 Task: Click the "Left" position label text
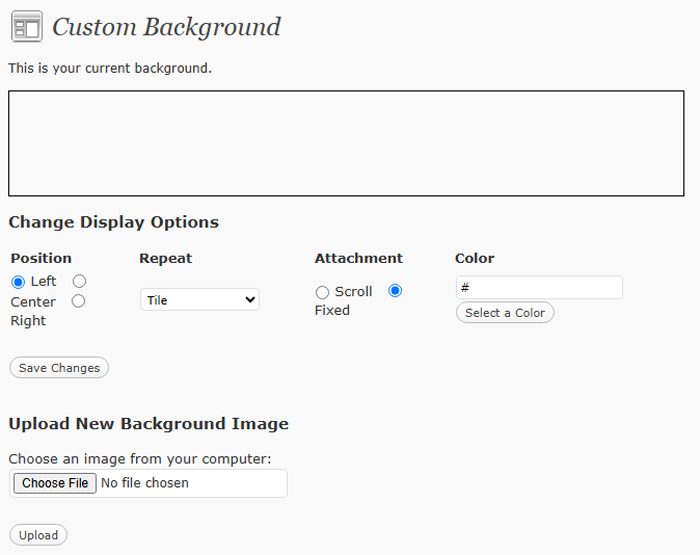point(43,282)
